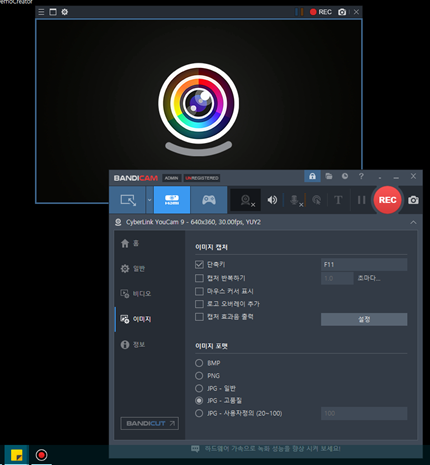Close the capture overlay window
430x465 pixels.
click(356, 12)
